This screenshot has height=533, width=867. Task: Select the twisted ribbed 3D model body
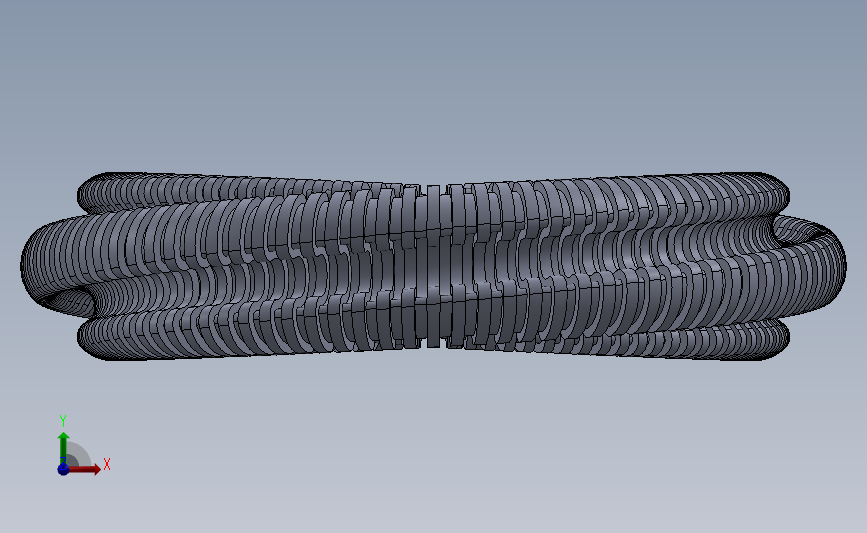pos(433,266)
